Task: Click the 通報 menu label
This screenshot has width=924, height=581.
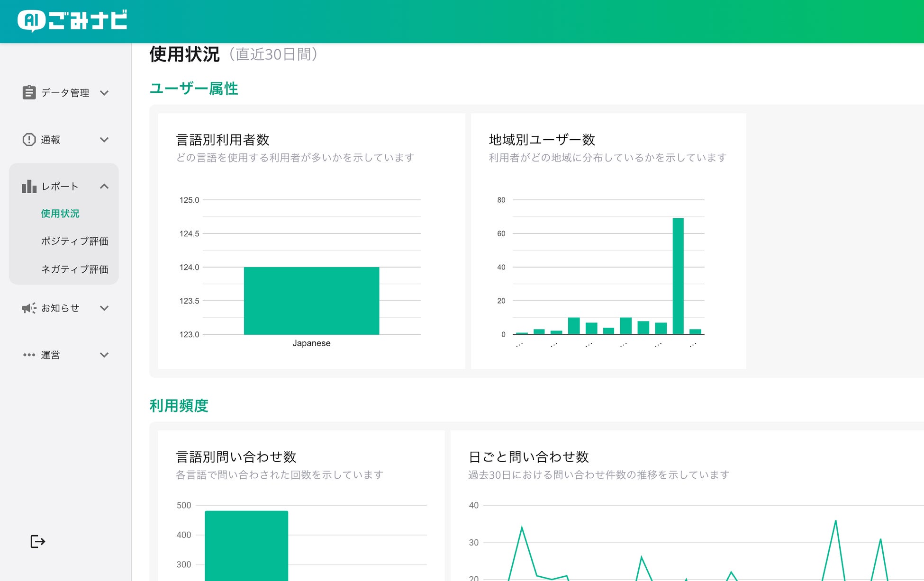Action: 50,140
